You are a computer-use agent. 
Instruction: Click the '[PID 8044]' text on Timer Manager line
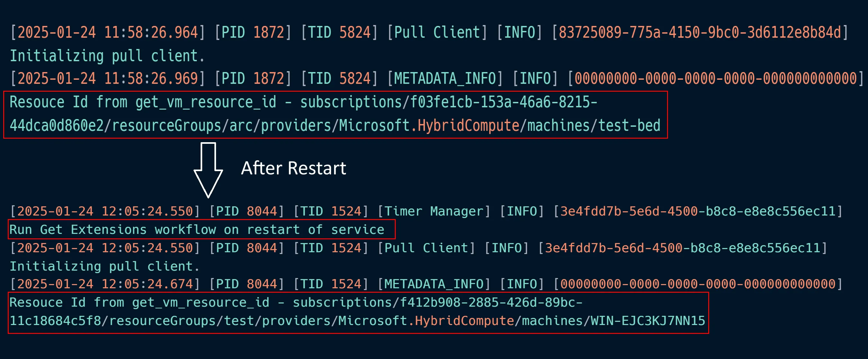(x=247, y=211)
